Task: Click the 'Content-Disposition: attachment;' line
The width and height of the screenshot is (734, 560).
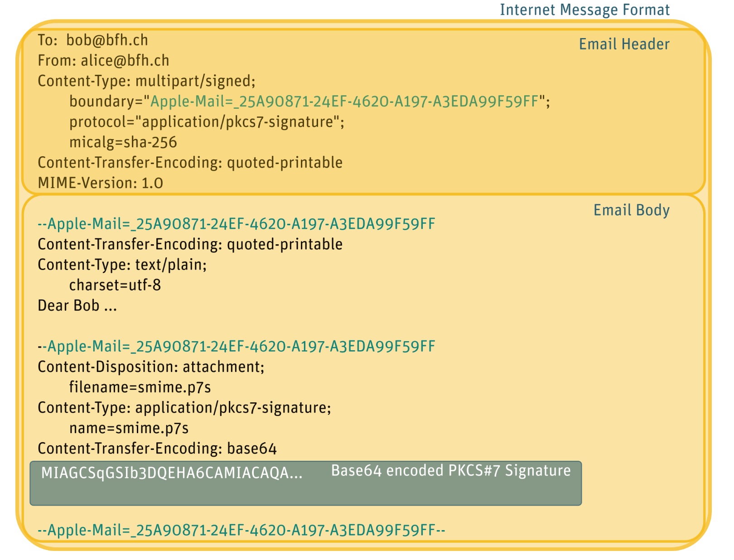Action: coord(151,367)
